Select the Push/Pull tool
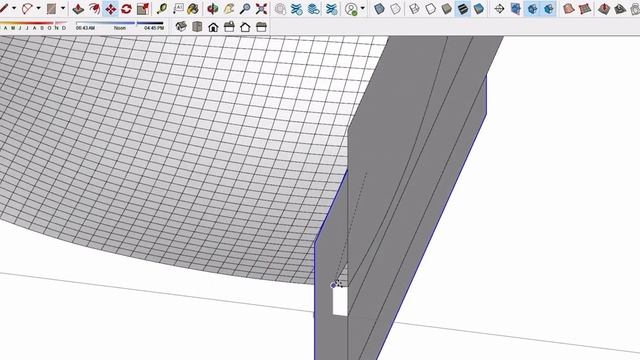This screenshot has height=360, width=640. pyautogui.click(x=78, y=8)
